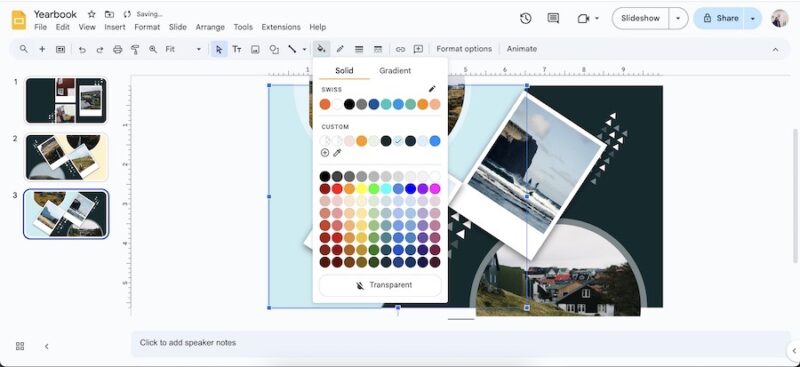The width and height of the screenshot is (800, 367).
Task: Open the zoom level Fit dropdown
Action: (x=183, y=49)
